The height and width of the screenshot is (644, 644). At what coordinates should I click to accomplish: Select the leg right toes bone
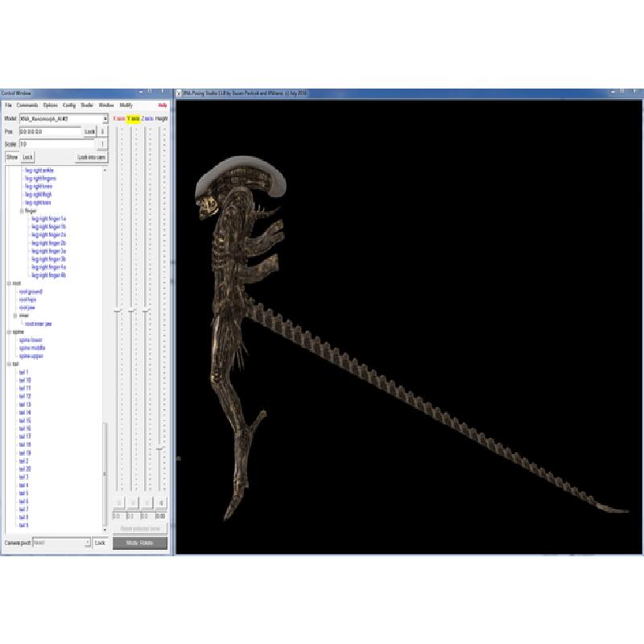click(x=38, y=203)
